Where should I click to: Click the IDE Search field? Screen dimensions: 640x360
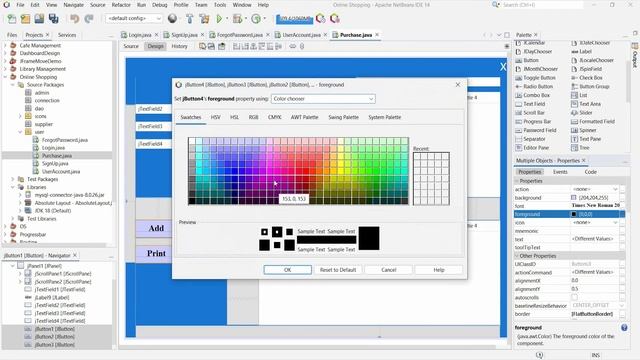[541, 5]
